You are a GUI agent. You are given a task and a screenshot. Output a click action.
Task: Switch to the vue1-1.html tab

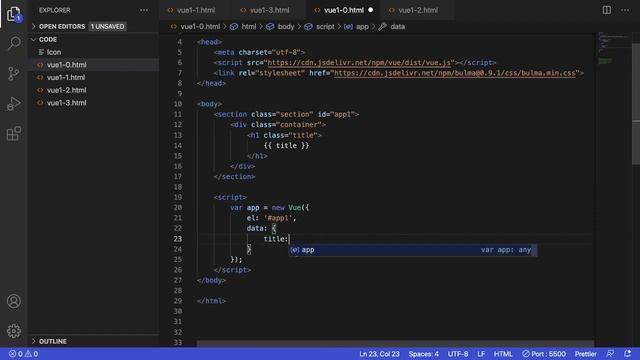click(196, 10)
